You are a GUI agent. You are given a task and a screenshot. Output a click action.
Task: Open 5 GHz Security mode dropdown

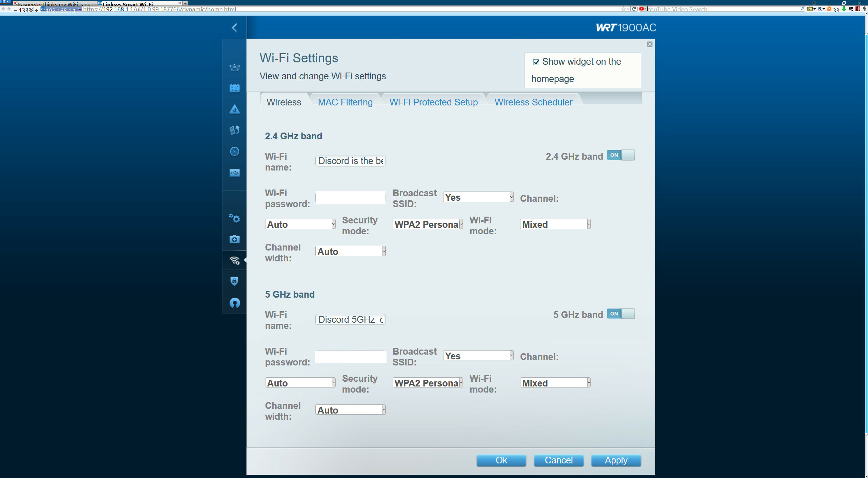428,383
